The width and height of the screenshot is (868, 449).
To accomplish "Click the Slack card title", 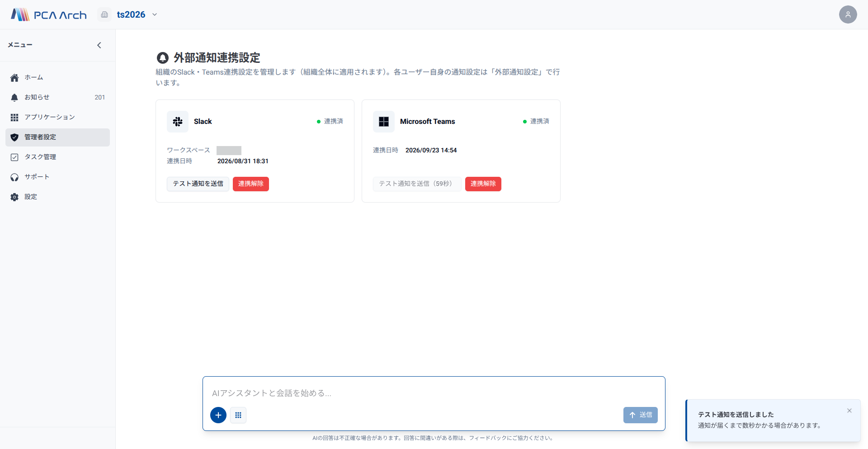I will pyautogui.click(x=203, y=122).
